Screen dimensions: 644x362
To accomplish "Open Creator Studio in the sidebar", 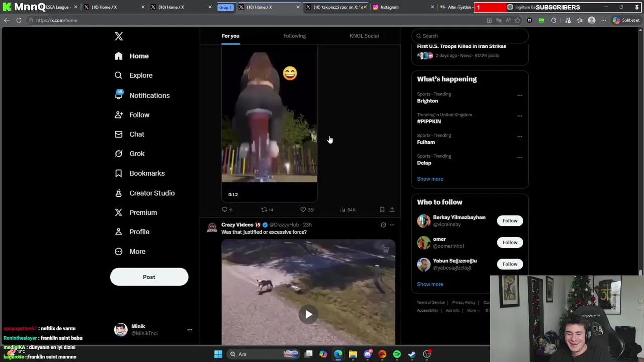I will pyautogui.click(x=145, y=193).
